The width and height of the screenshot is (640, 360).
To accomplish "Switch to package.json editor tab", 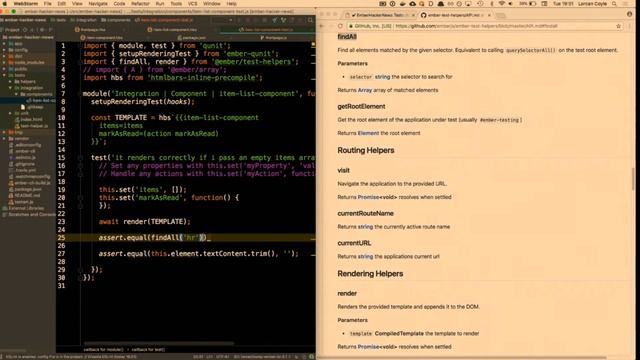I will click(192, 38).
